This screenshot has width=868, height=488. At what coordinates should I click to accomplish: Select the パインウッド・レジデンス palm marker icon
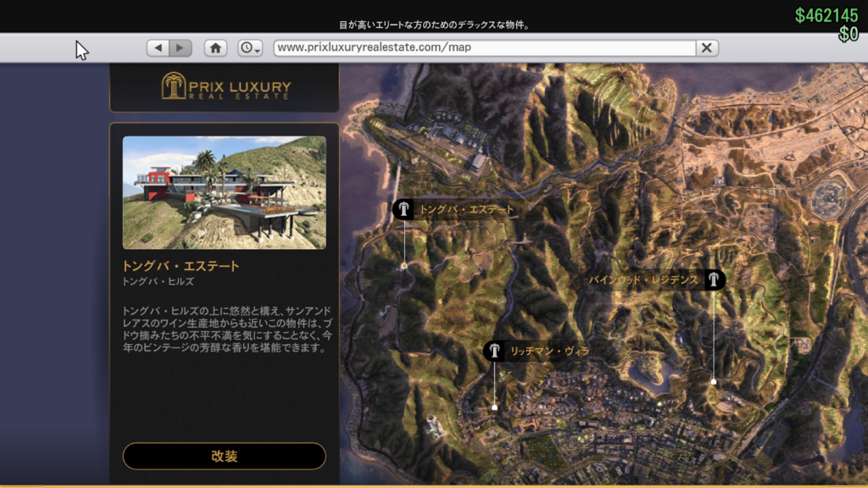[715, 280]
